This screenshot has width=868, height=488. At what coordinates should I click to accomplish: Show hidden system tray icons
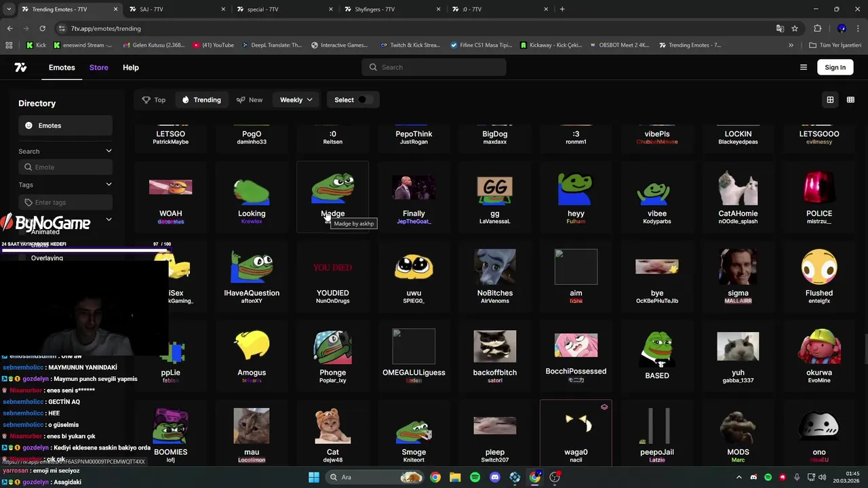point(739,477)
